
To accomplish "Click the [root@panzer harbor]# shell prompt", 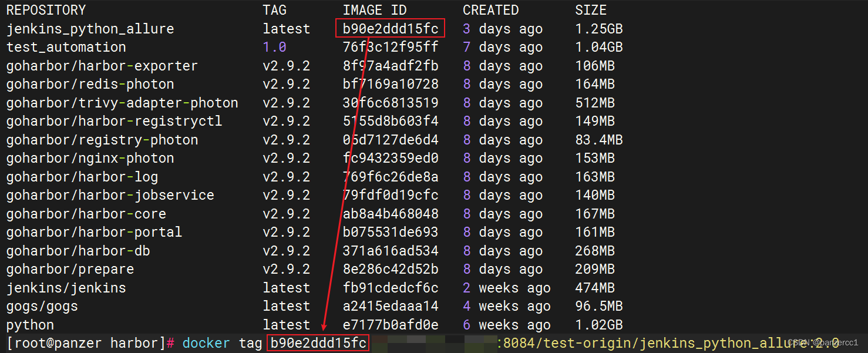I will [x=90, y=343].
